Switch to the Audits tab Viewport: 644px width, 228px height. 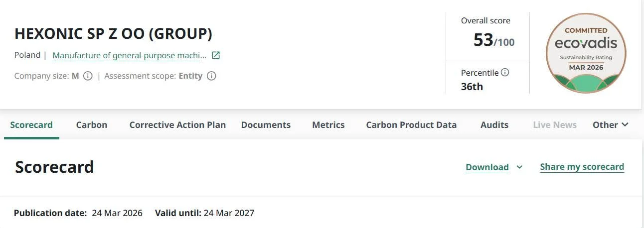tap(494, 125)
